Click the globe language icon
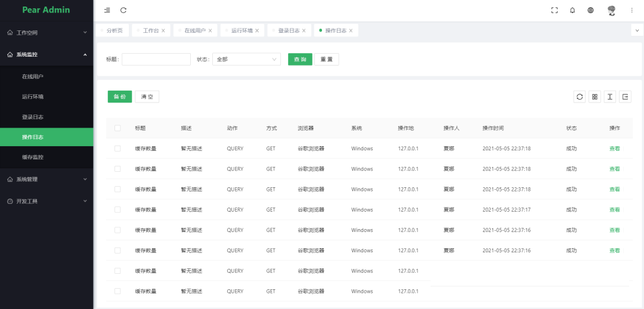644x309 pixels. pyautogui.click(x=590, y=10)
